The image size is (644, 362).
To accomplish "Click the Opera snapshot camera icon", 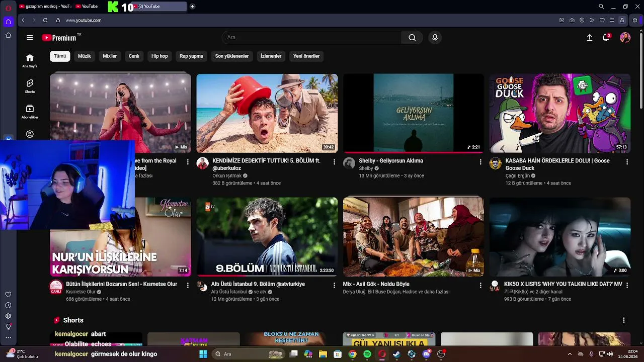I will (572, 20).
